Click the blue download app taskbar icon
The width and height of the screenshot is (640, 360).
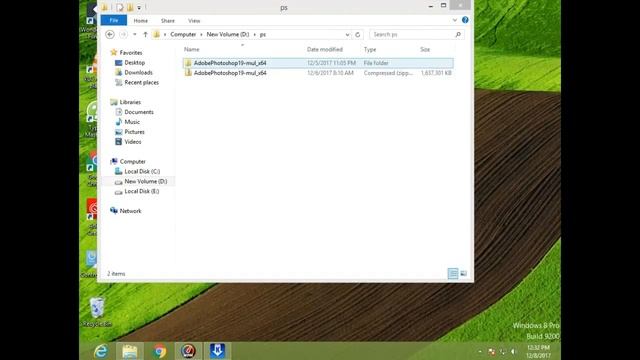coord(217,351)
